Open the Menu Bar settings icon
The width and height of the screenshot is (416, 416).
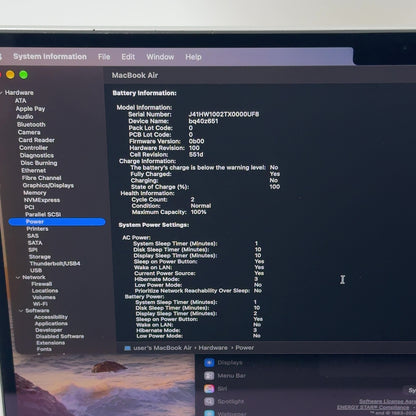209,376
